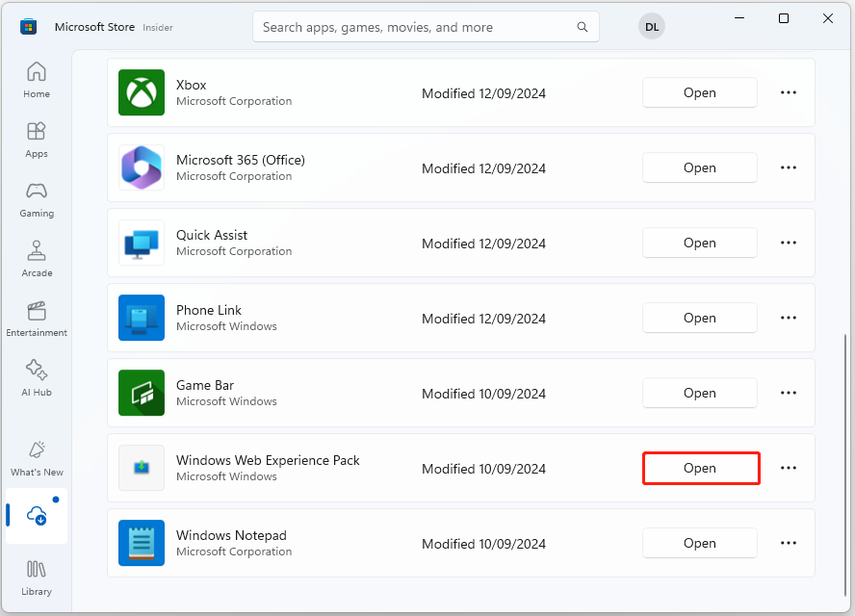Click the vertical scrollbar thumb

845,465
